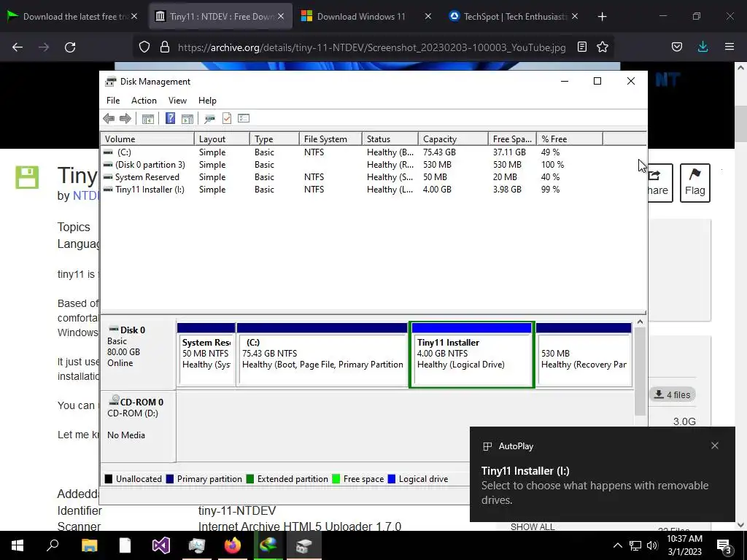Sort by the % Free column header

pyautogui.click(x=570, y=139)
